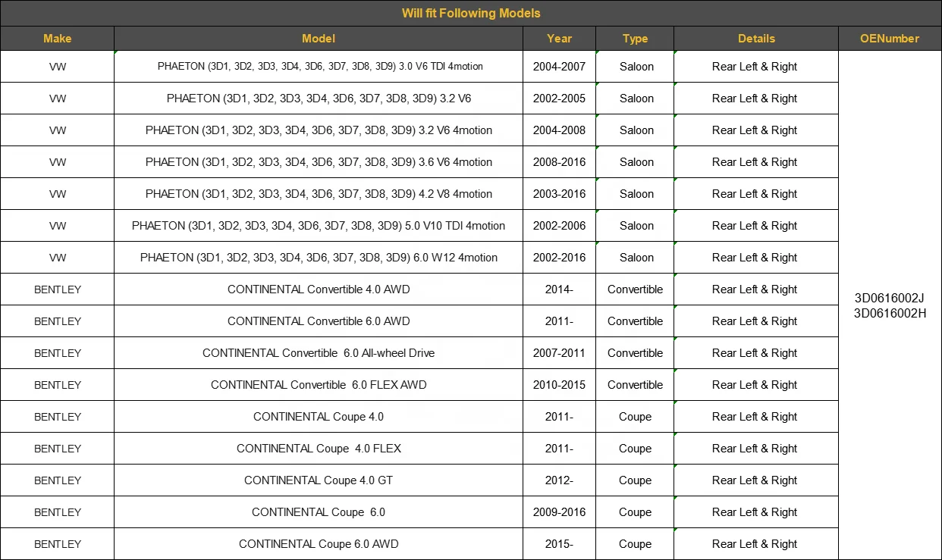This screenshot has width=942, height=560.
Task: Click the PHAETON 3.2 V6 4motion cell
Action: 319,130
